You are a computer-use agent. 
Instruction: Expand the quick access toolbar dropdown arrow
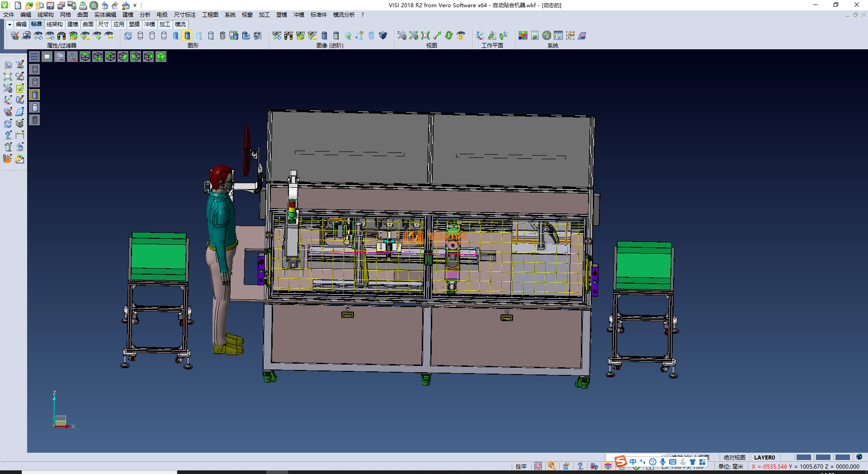coord(135,5)
